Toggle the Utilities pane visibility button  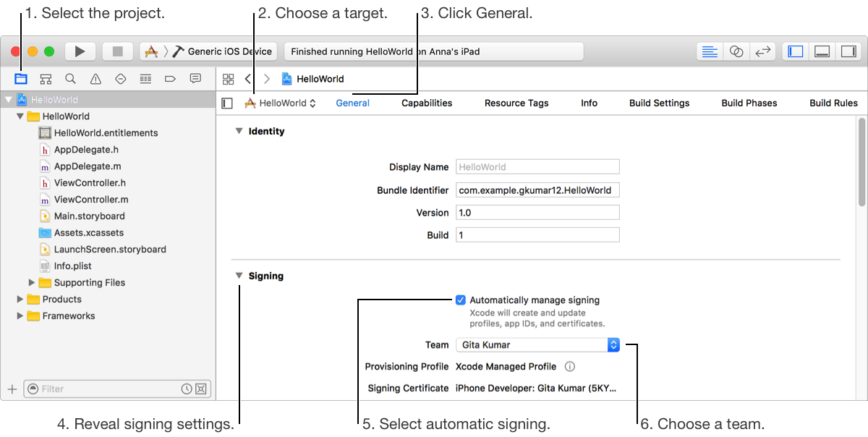tap(848, 51)
